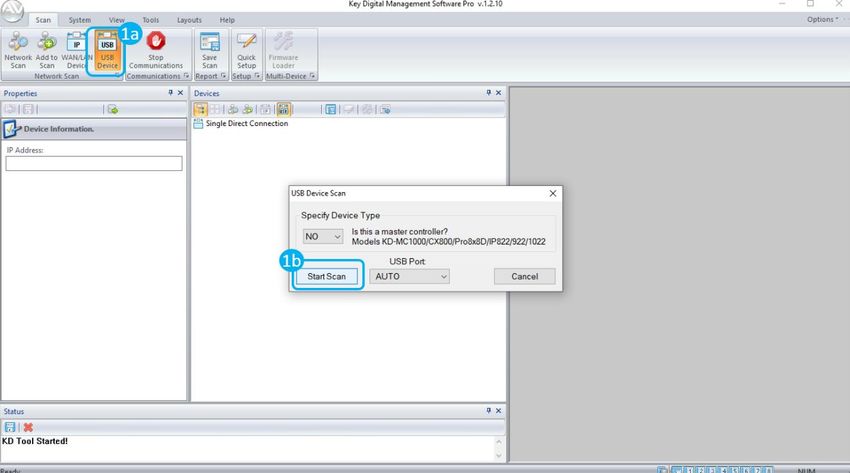Close the Properties panel
Image resolution: width=850 pixels, height=473 pixels.
click(181, 93)
